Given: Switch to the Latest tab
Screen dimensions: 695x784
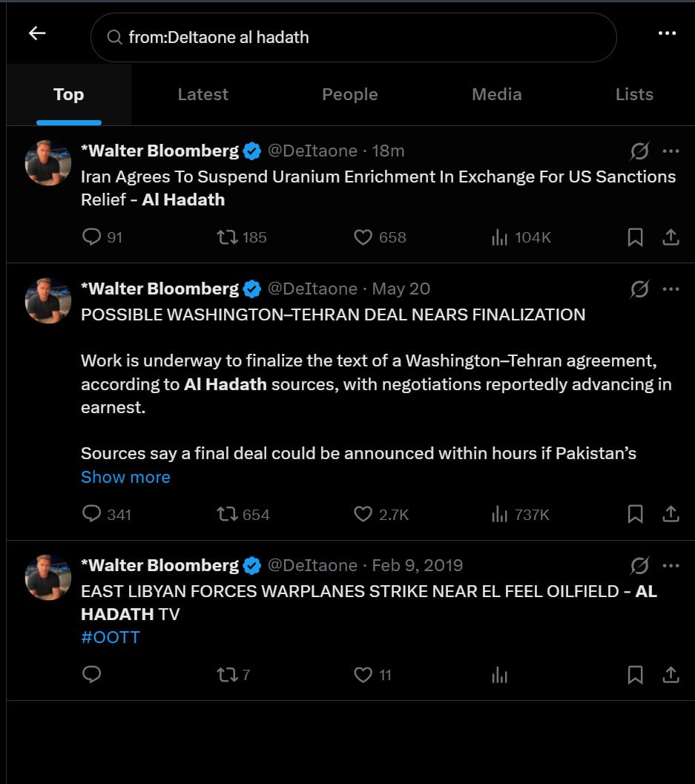Looking at the screenshot, I should click(203, 94).
